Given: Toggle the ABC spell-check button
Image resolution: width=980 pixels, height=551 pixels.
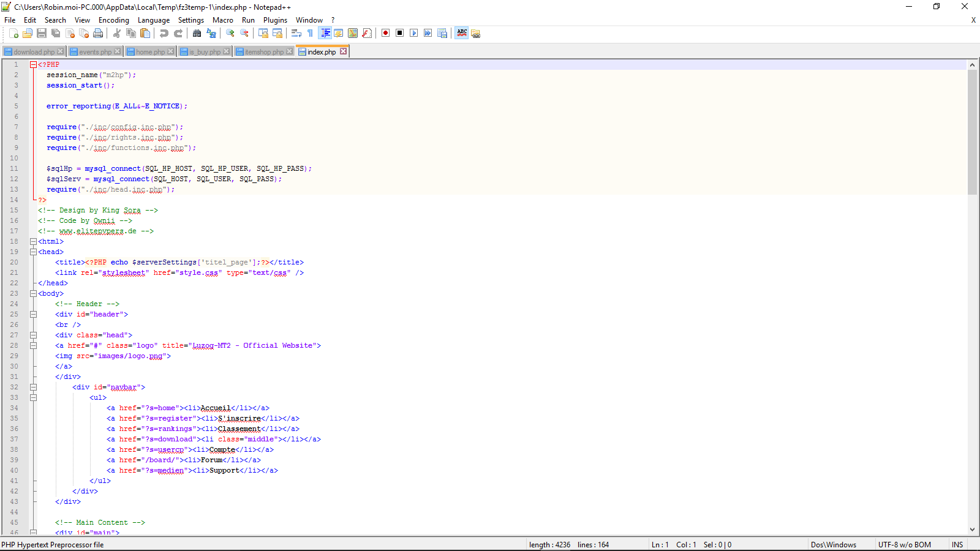Looking at the screenshot, I should click(462, 33).
